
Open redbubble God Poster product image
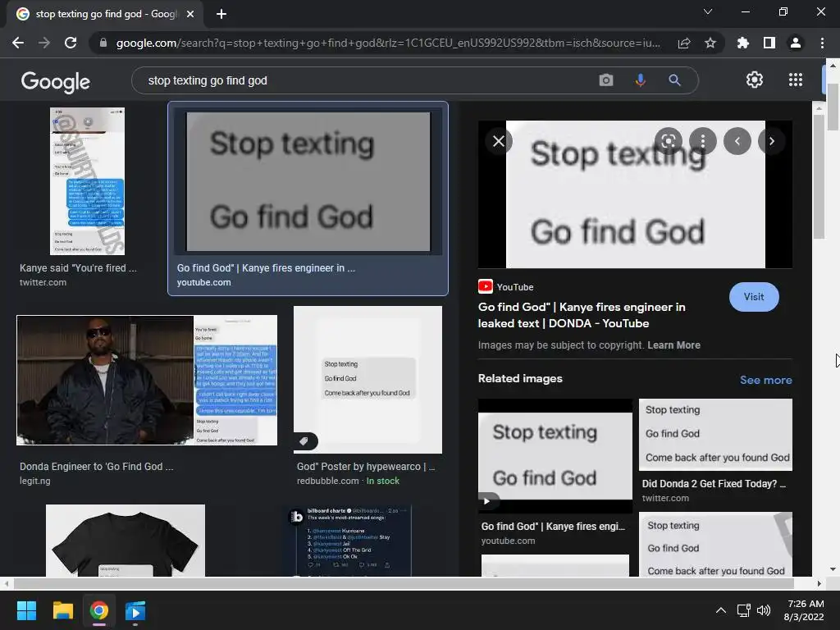click(368, 380)
